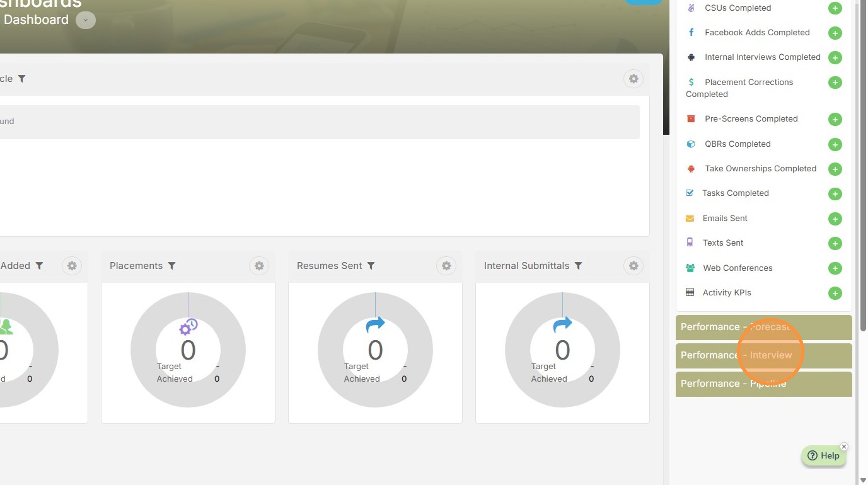Open settings gear for Resumes Sent widget
The height and width of the screenshot is (485, 868).
coord(446,266)
